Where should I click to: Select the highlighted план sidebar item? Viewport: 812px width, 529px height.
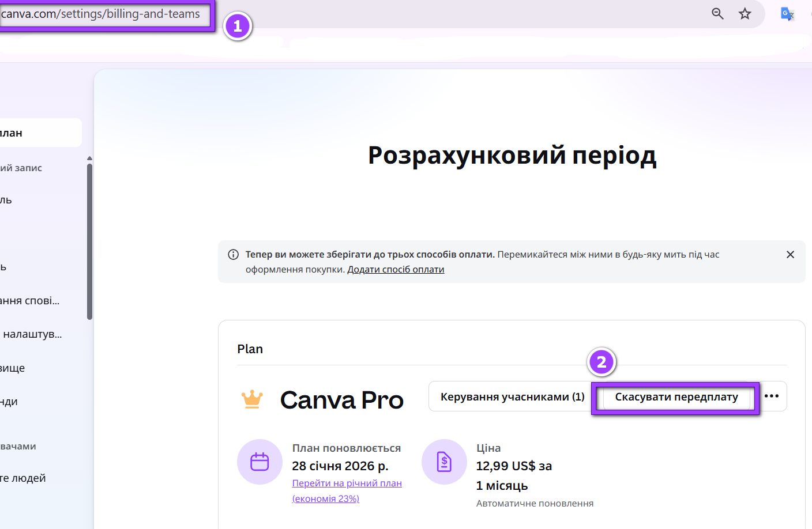point(35,133)
